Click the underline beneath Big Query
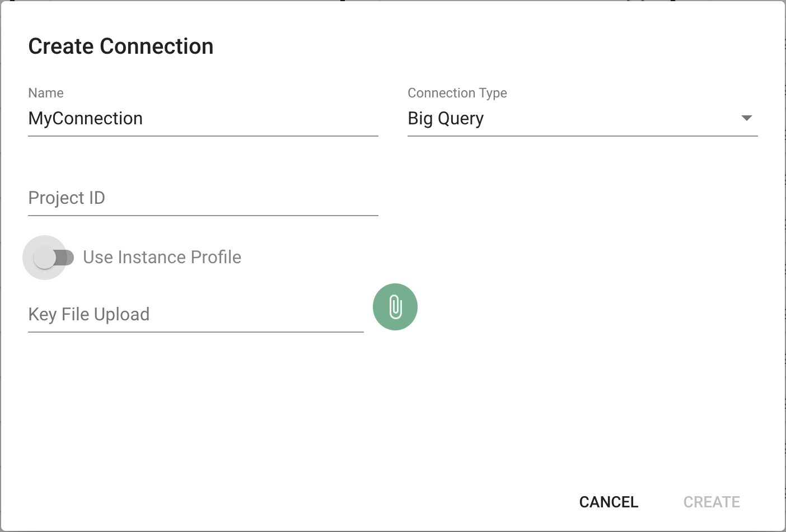Screen dimensions: 786x532 582,136
